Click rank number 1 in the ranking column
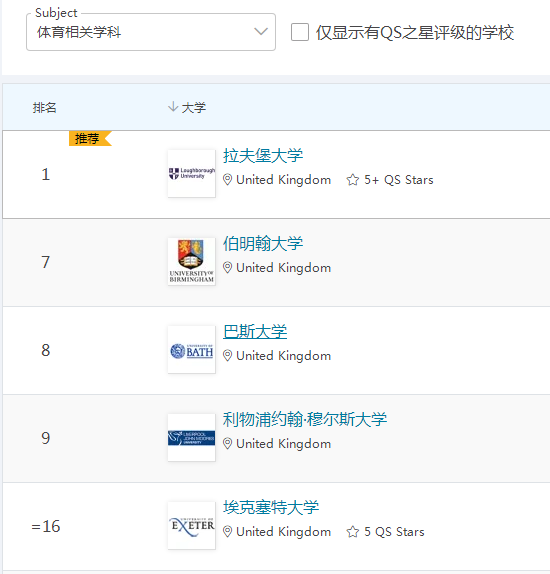This screenshot has width=550, height=574. pos(45,174)
